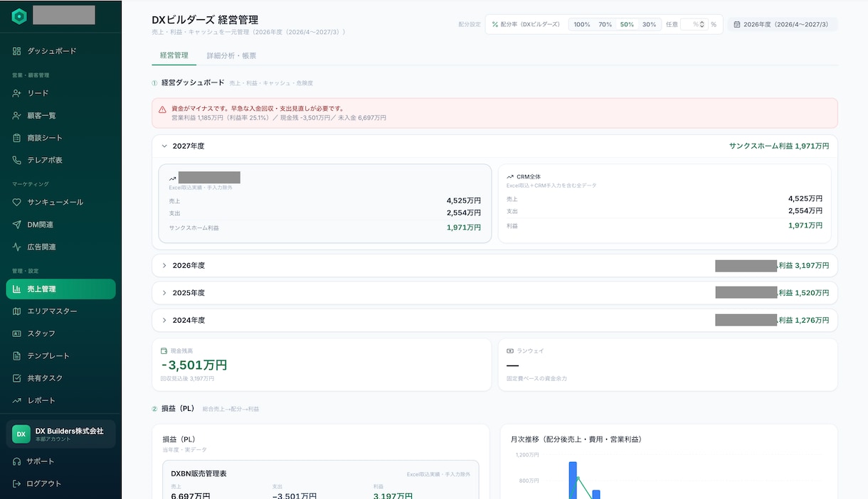The height and width of the screenshot is (499, 868).
Task: Choose the 30% allocation option
Action: (649, 24)
